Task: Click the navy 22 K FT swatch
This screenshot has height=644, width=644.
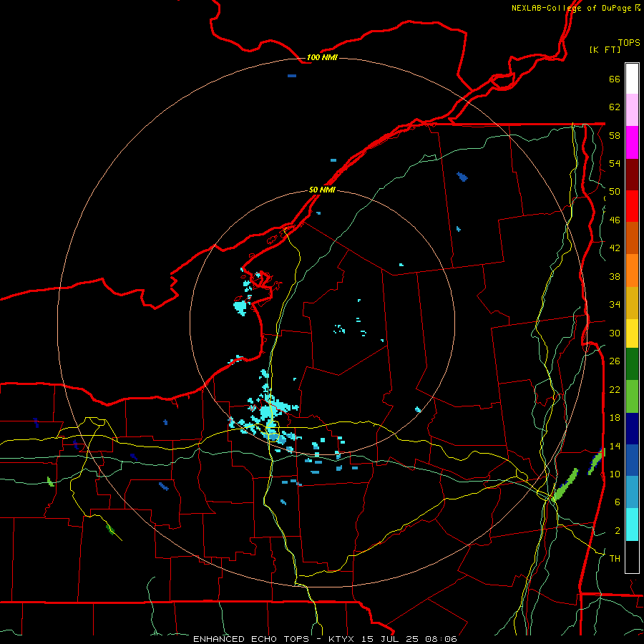Action: [x=632, y=429]
